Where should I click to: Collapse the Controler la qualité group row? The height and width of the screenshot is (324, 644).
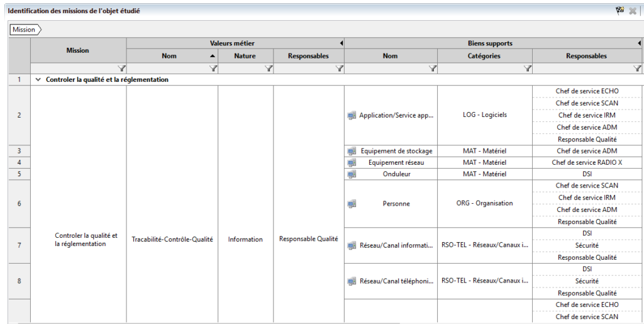39,80
